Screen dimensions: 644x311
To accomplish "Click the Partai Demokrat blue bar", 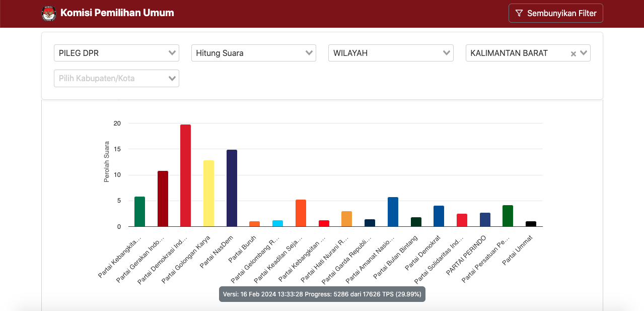I will tap(439, 216).
